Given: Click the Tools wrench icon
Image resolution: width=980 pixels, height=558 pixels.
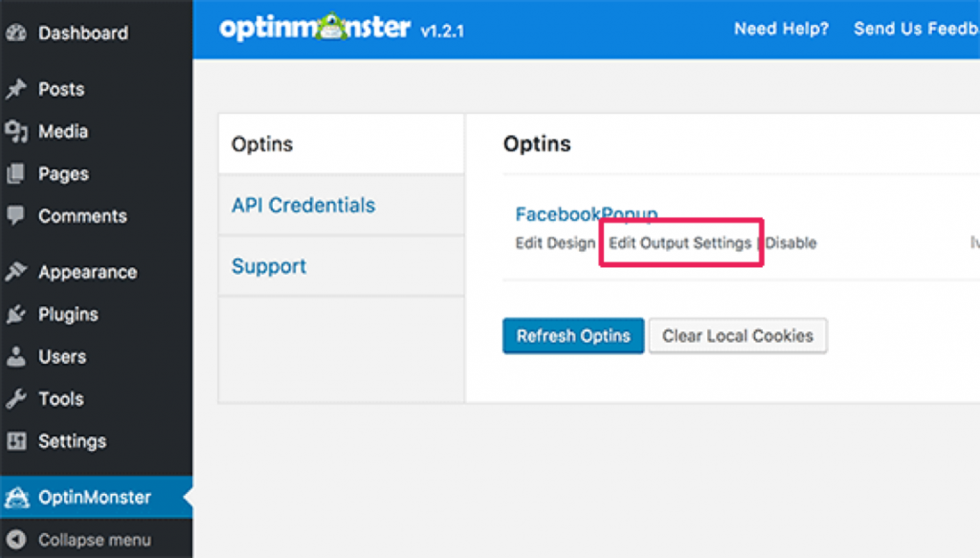Looking at the screenshot, I should tap(16, 399).
